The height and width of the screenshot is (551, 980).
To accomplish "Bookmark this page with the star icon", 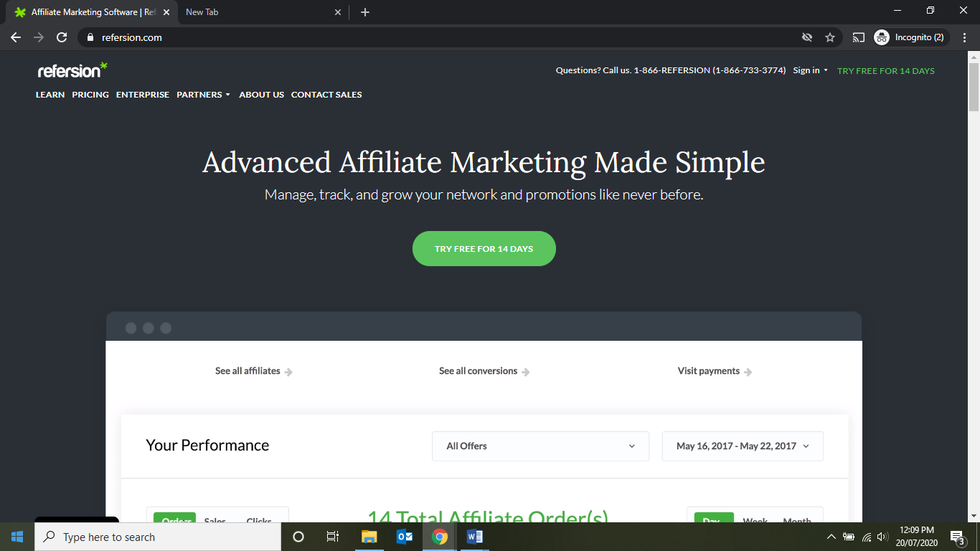I will (830, 37).
